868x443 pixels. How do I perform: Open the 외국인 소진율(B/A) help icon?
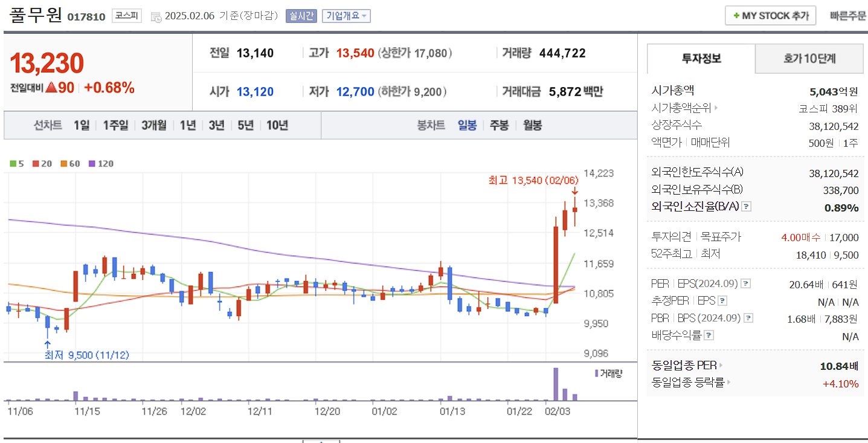pyautogui.click(x=746, y=205)
